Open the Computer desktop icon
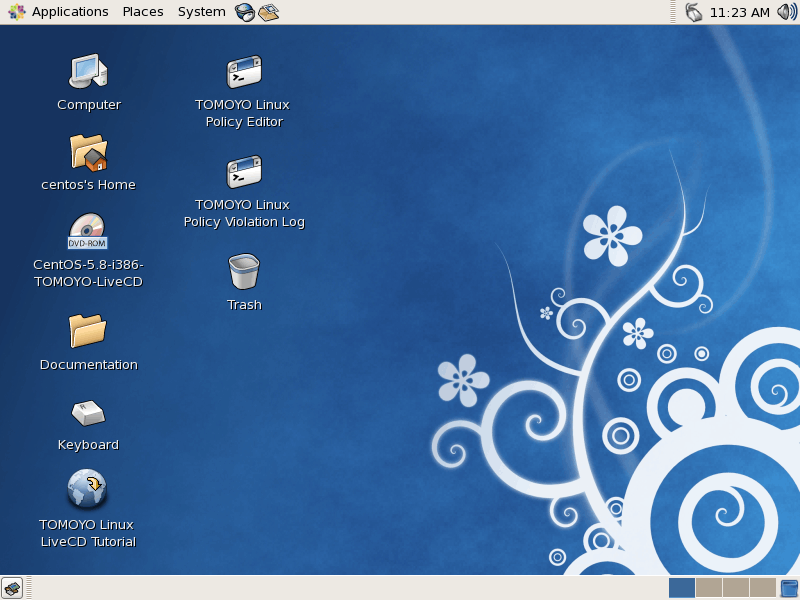 coord(88,71)
